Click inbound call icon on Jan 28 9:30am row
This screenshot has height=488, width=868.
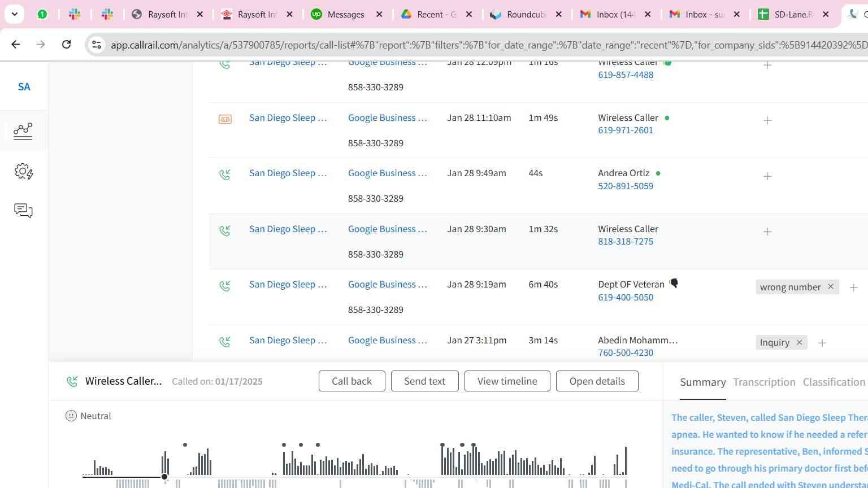[x=225, y=231]
